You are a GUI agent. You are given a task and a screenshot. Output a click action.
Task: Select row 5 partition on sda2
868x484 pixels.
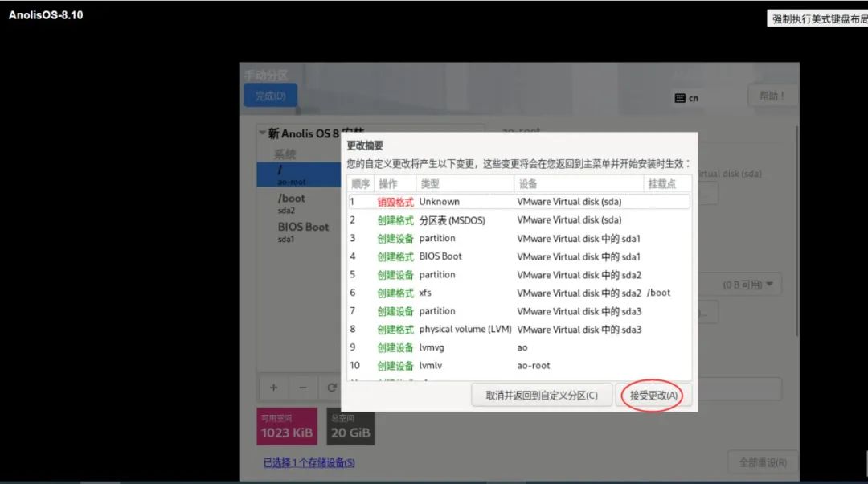519,275
